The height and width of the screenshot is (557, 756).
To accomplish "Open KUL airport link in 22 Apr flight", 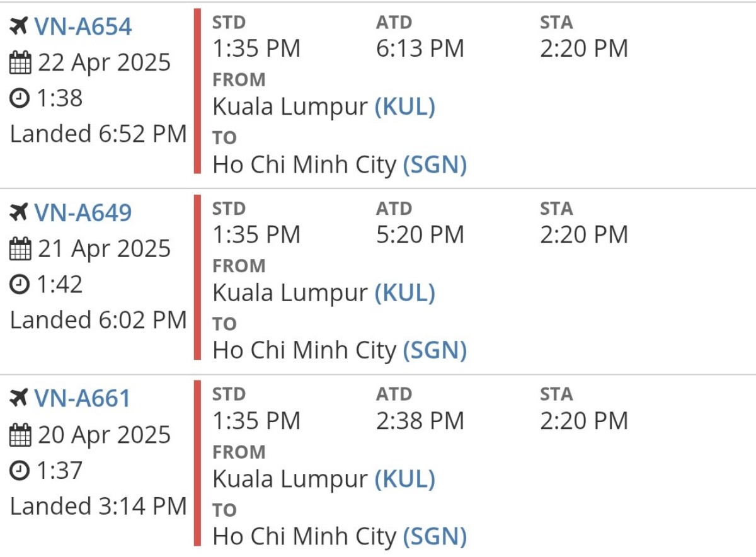I will (x=405, y=106).
